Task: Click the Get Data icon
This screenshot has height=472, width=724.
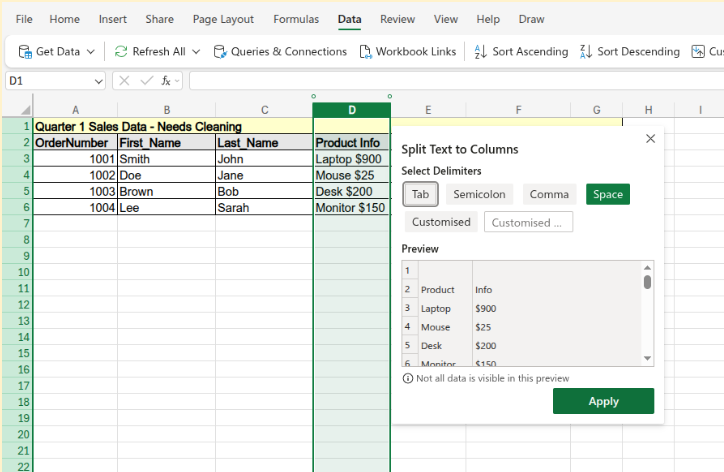Action: coord(24,51)
